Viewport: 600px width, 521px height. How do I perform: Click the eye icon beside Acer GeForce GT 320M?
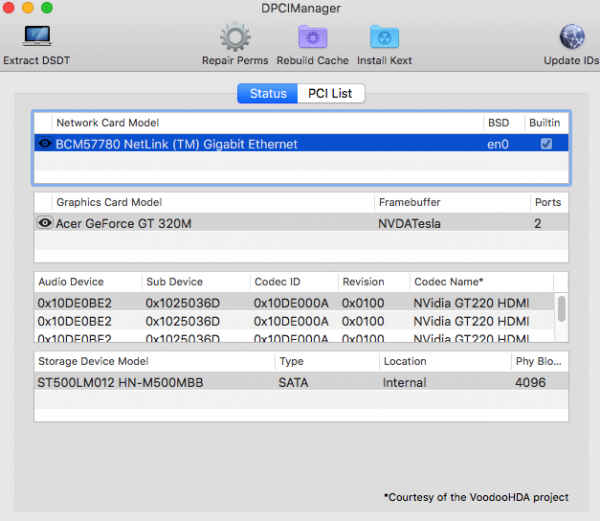click(44, 223)
